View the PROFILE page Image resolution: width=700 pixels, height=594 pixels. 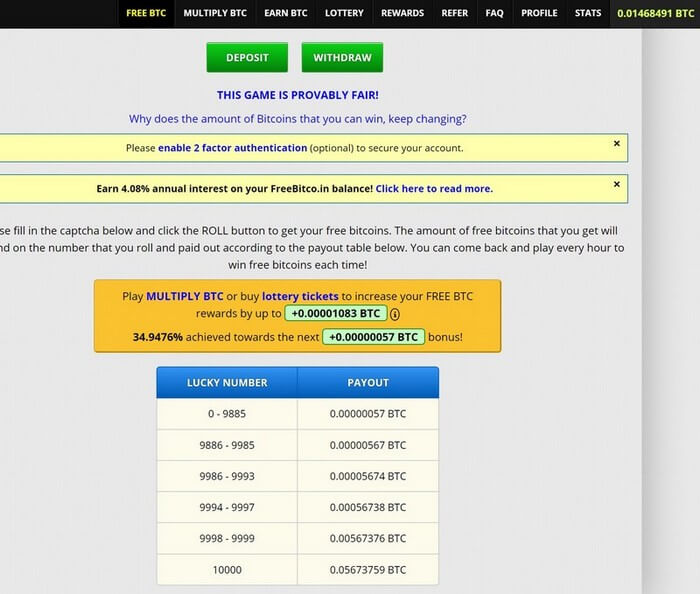(x=539, y=13)
